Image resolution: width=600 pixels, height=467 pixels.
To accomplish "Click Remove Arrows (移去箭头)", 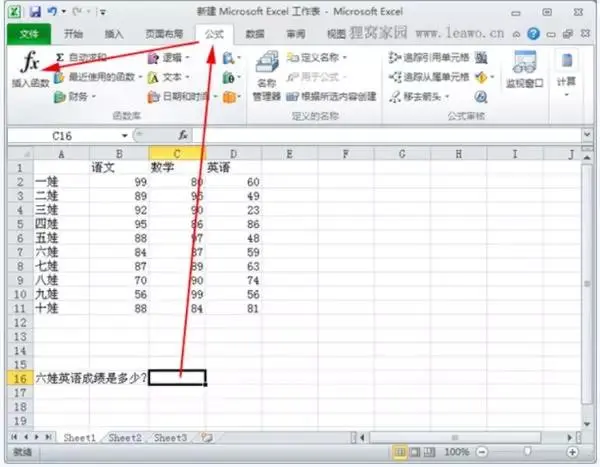I will [x=419, y=97].
